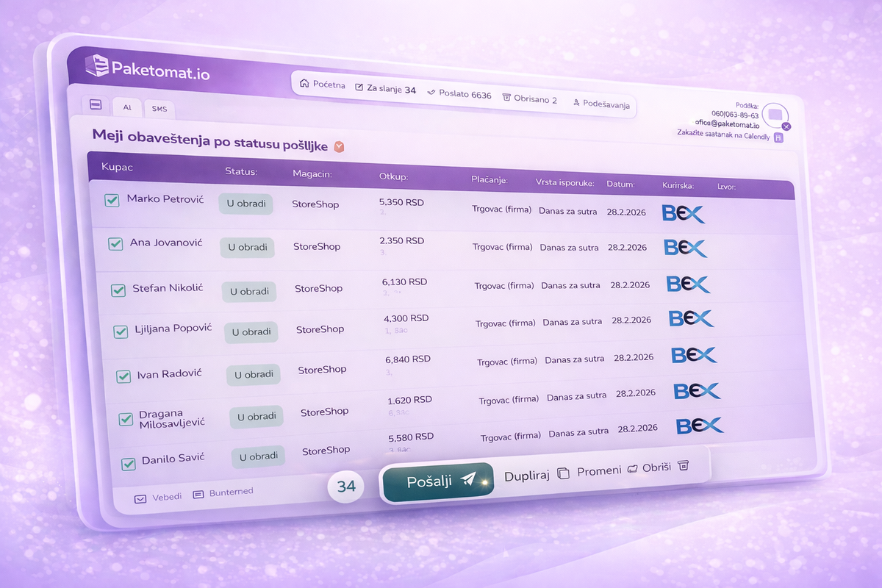Uncheck Ana Jovanović row checkbox
Viewport: 882px width, 588px height.
115,244
